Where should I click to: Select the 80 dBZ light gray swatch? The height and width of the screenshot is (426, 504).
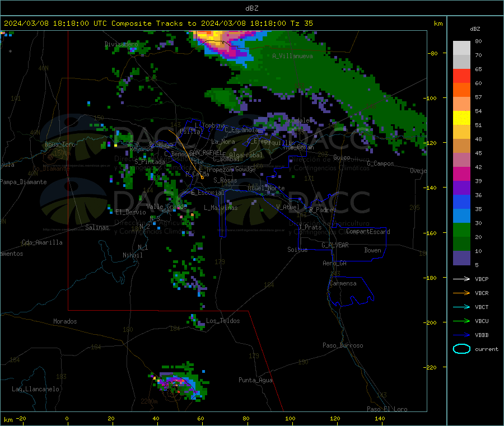tap(461, 48)
